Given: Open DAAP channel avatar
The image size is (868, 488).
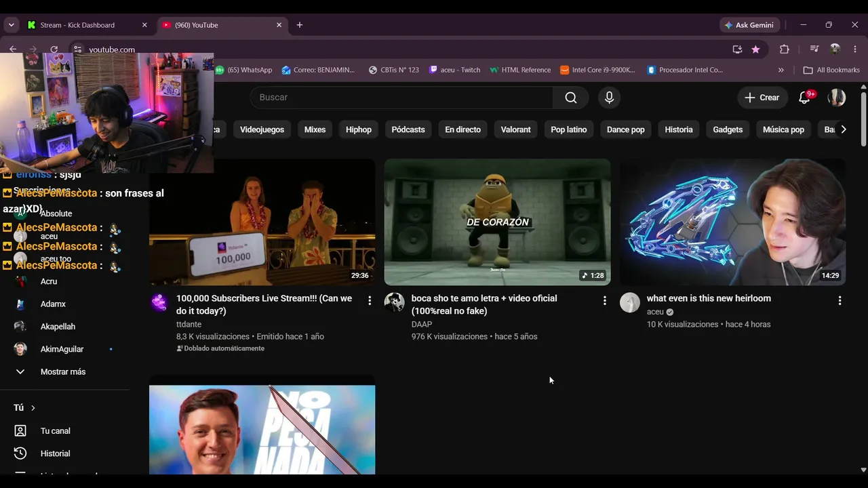Looking at the screenshot, I should [x=395, y=302].
